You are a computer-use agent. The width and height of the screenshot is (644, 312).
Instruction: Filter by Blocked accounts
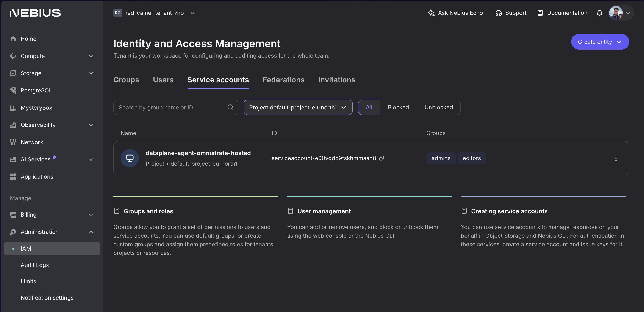click(x=398, y=107)
